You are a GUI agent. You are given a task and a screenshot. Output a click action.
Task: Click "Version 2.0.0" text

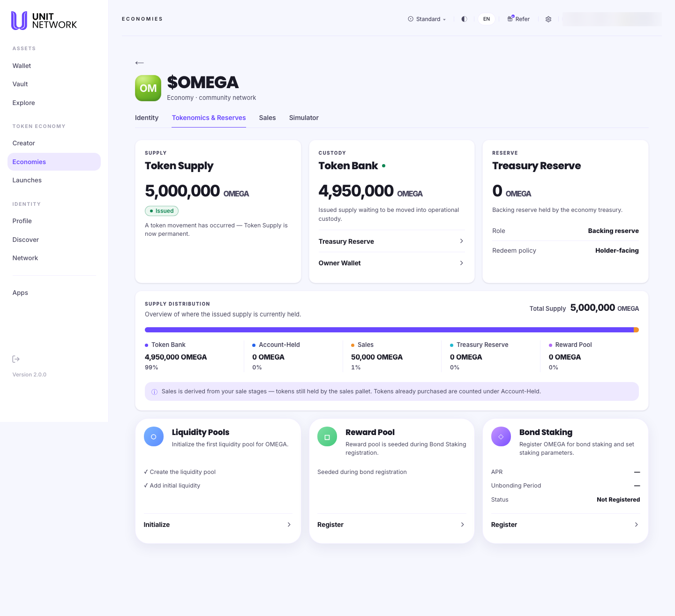click(x=30, y=375)
